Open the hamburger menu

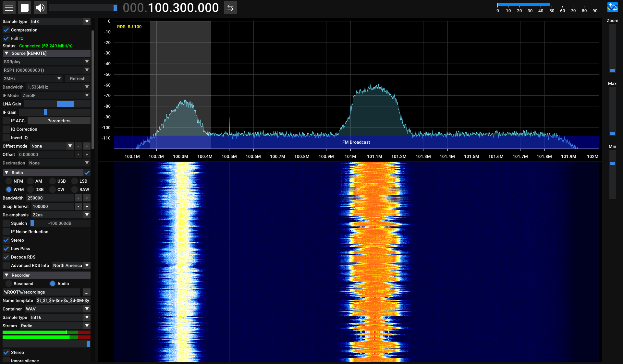9,8
